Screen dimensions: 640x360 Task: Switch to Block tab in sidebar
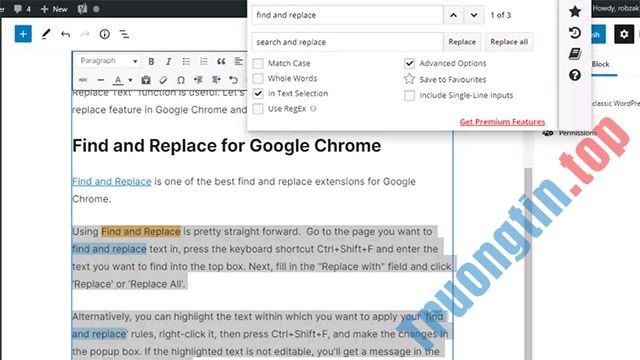click(600, 64)
